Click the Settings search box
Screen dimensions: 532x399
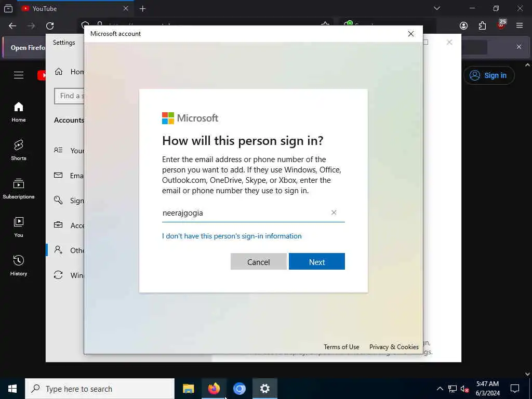click(69, 96)
